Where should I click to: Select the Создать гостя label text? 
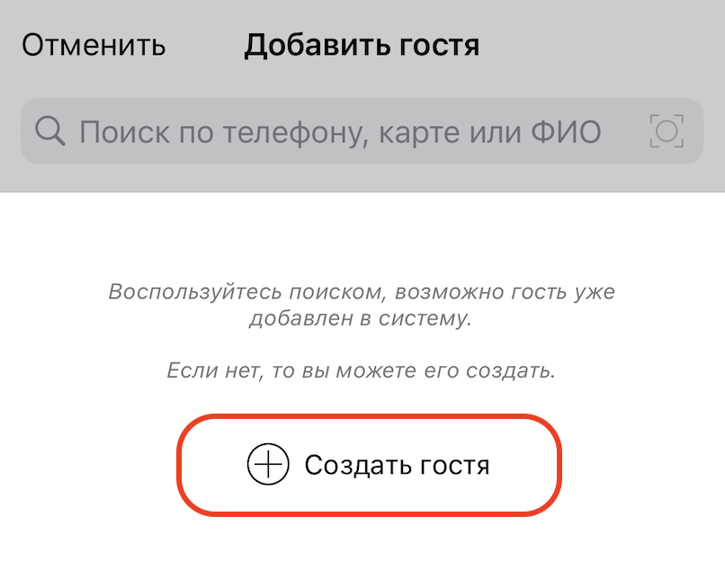click(397, 465)
